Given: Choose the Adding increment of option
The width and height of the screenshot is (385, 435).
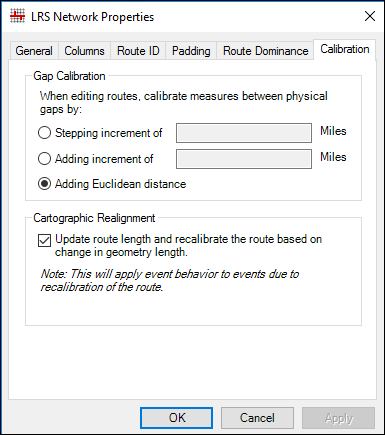Looking at the screenshot, I should pos(44,159).
